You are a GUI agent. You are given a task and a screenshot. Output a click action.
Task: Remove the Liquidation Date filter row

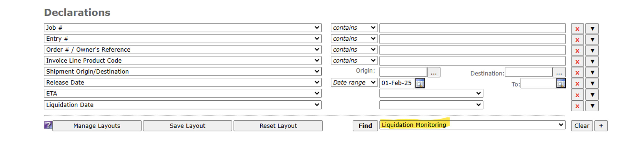click(577, 106)
